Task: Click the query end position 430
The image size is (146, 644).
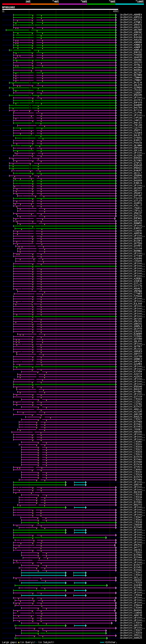Action: click(115, 11)
